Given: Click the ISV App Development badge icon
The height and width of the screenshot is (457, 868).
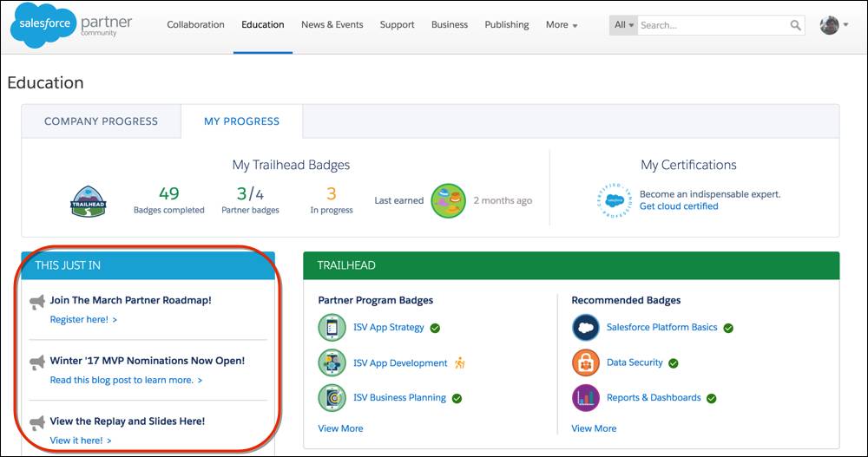Looking at the screenshot, I should pos(332,363).
